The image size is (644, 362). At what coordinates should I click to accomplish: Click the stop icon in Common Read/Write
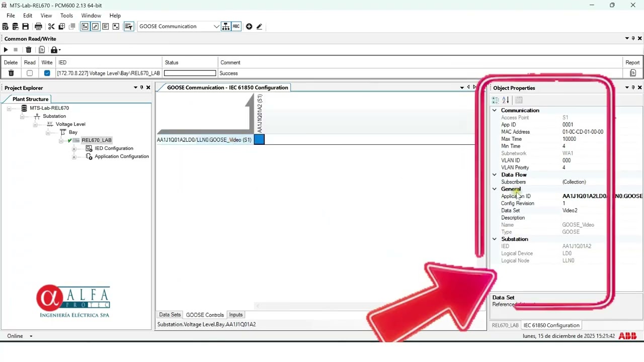(x=16, y=50)
